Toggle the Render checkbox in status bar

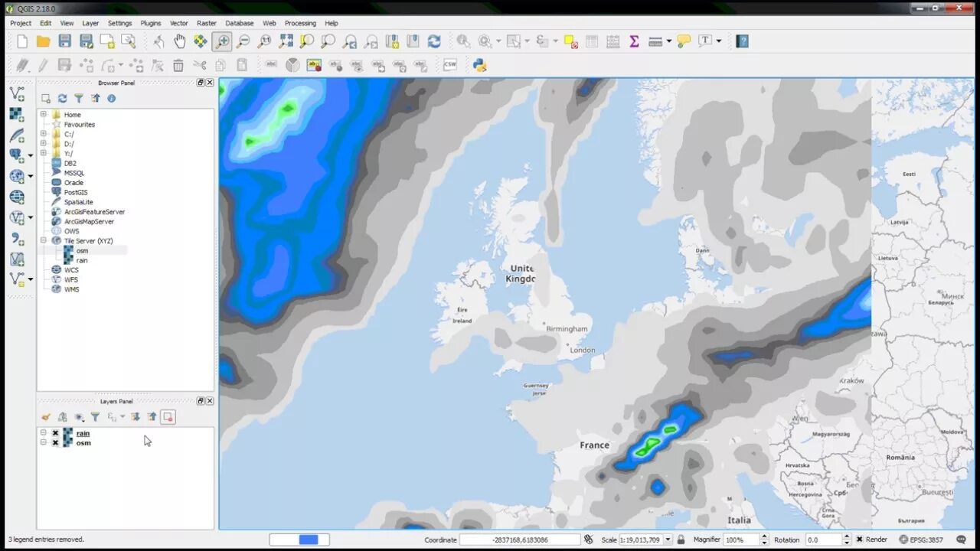pos(860,540)
